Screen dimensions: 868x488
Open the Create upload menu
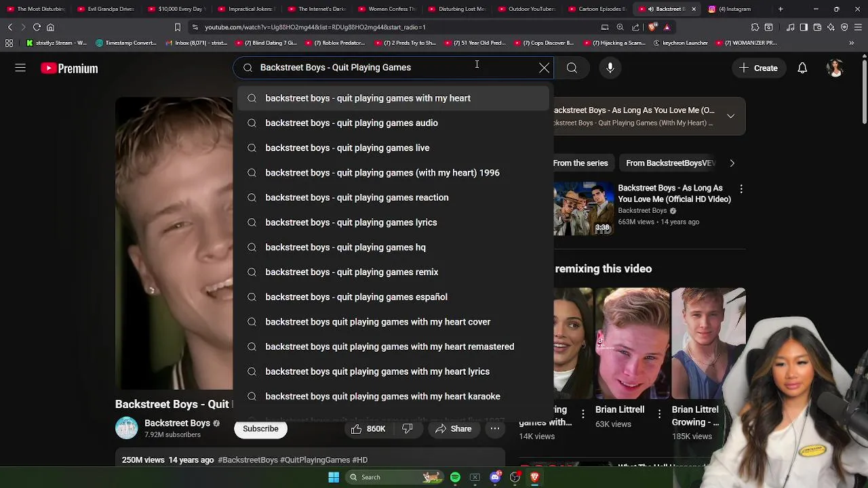pyautogui.click(x=758, y=68)
